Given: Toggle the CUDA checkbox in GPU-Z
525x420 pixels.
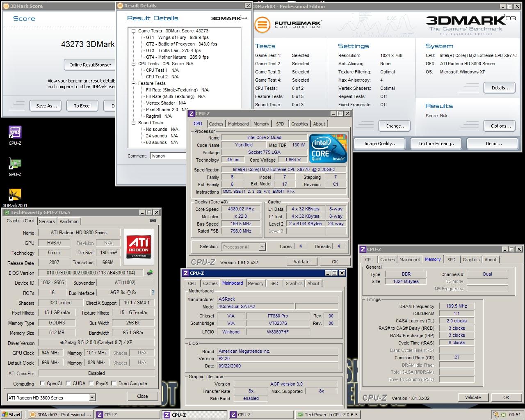Looking at the screenshot, I should (68, 383).
